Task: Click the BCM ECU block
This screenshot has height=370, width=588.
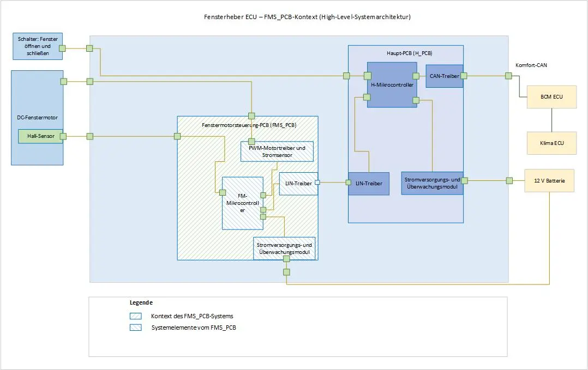Action: pos(551,97)
